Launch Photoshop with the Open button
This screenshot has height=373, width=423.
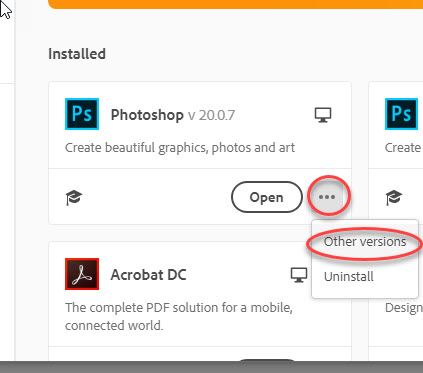tap(267, 197)
